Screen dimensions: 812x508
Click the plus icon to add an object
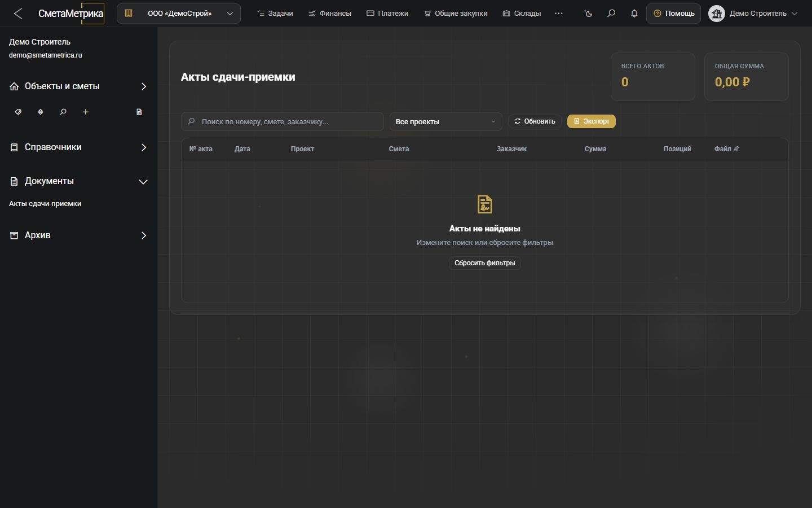(x=86, y=112)
